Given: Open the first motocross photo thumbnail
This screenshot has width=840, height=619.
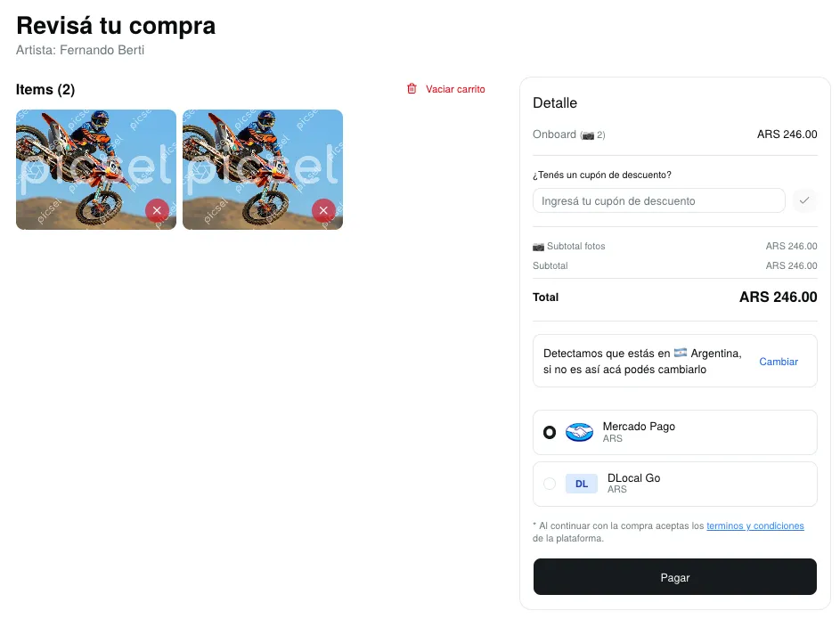Looking at the screenshot, I should [96, 170].
